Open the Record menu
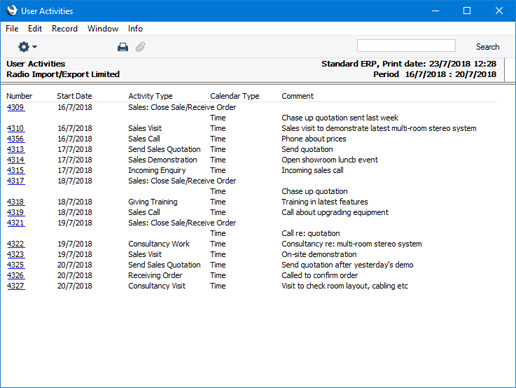 point(64,29)
